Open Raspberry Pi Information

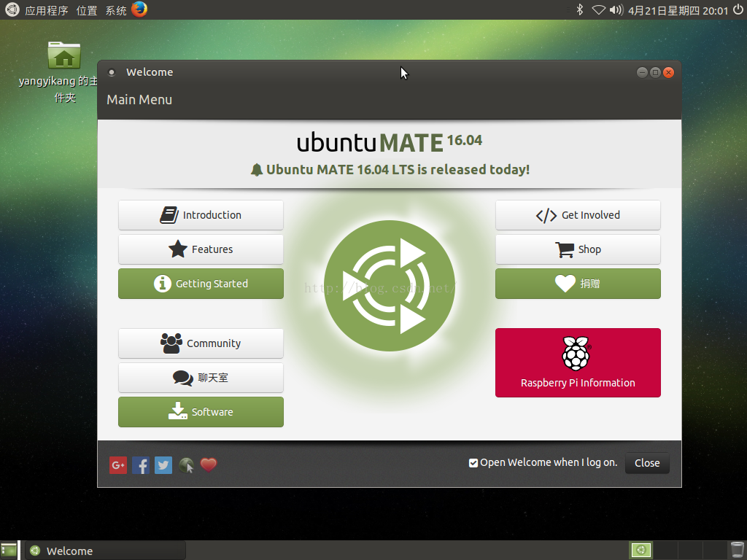(578, 362)
